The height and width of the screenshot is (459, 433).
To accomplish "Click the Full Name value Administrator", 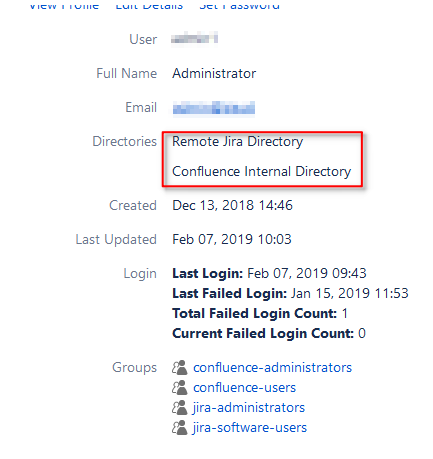I will (x=214, y=73).
